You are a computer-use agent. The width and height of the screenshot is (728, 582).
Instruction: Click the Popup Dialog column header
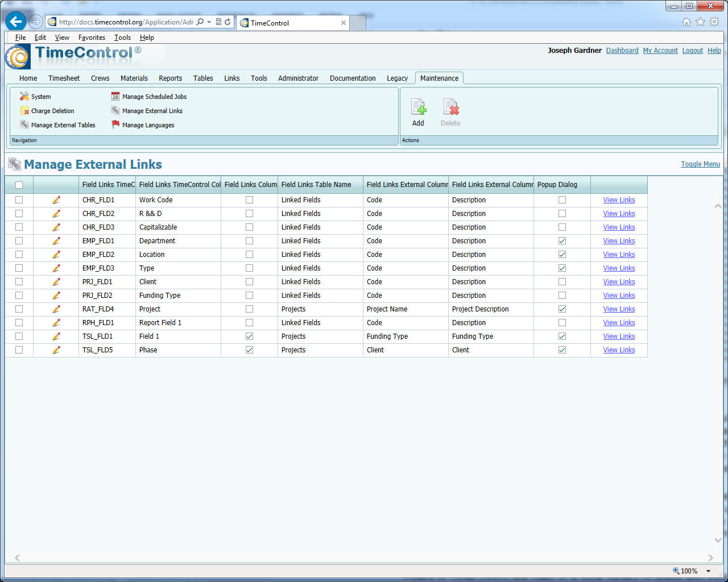click(x=562, y=185)
